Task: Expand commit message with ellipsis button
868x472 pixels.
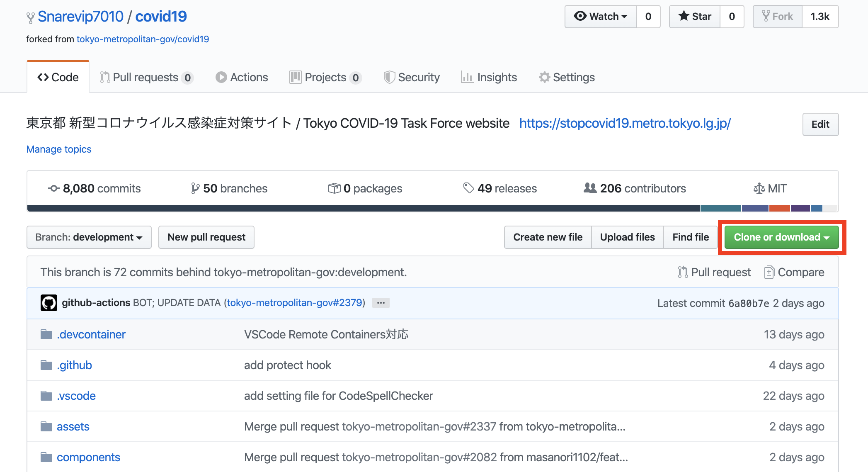Action: [x=381, y=303]
